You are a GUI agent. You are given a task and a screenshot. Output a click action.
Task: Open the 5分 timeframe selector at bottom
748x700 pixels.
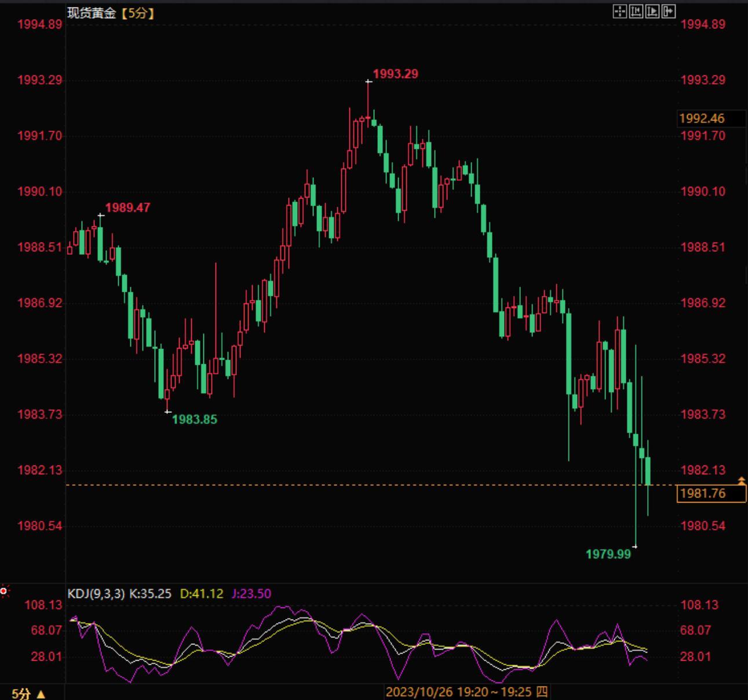pos(28,693)
